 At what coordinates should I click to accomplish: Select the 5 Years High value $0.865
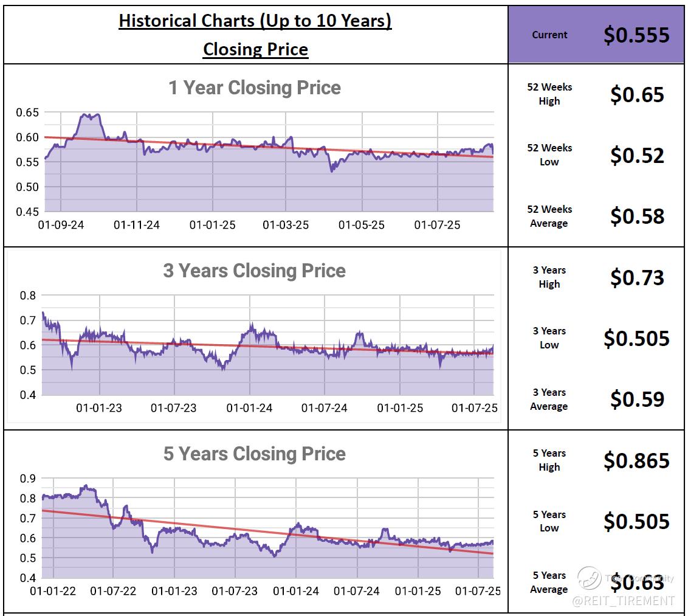click(636, 461)
